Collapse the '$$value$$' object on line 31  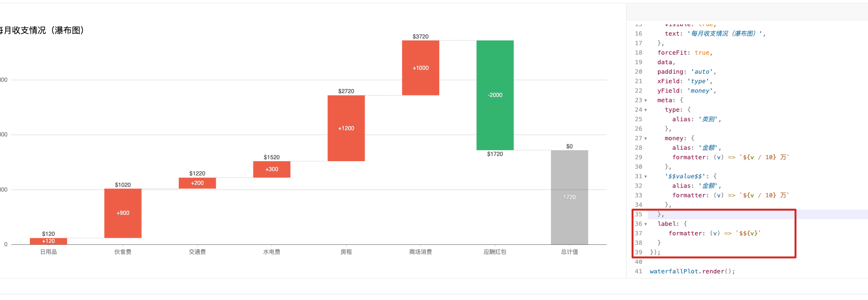[645, 176]
